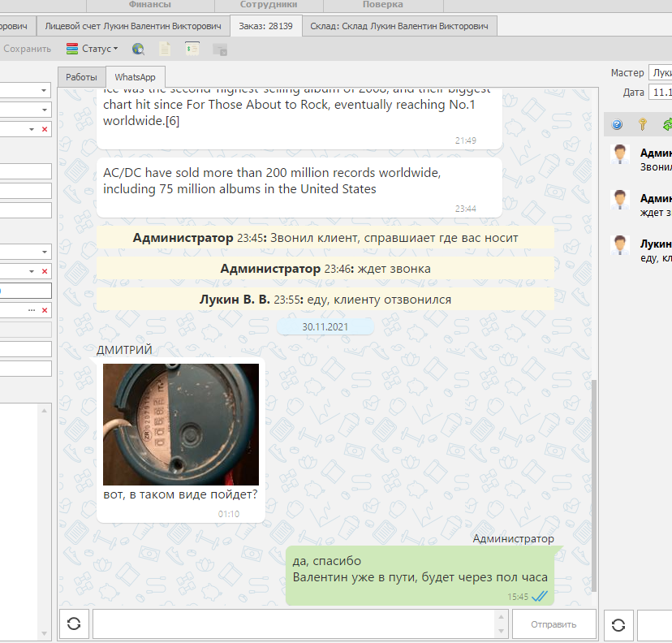Open the Финансы top menu tab

[150, 5]
